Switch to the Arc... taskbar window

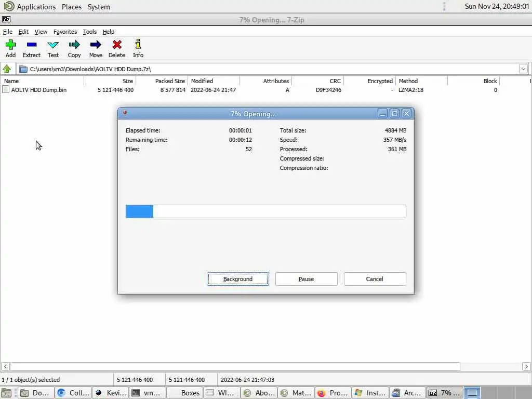(x=408, y=393)
